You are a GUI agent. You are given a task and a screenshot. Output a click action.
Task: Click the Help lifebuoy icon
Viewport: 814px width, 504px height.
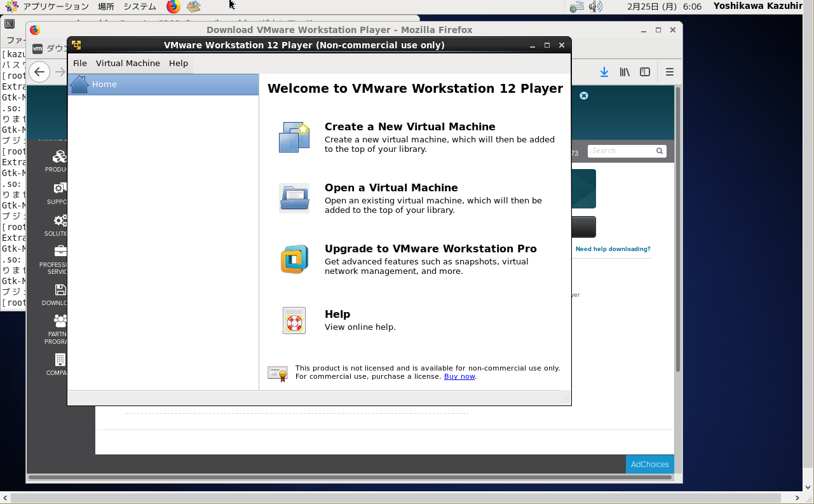294,320
